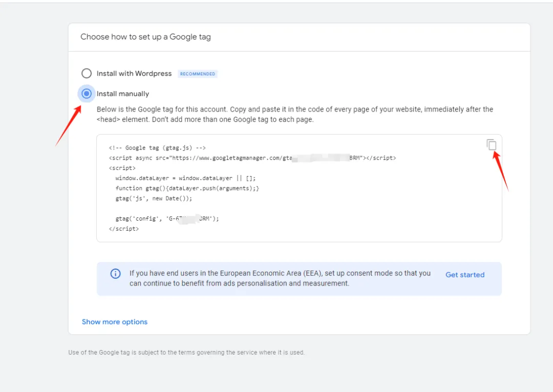553x392 pixels.
Task: Click the European Economic Area consent notice text
Action: point(280,278)
